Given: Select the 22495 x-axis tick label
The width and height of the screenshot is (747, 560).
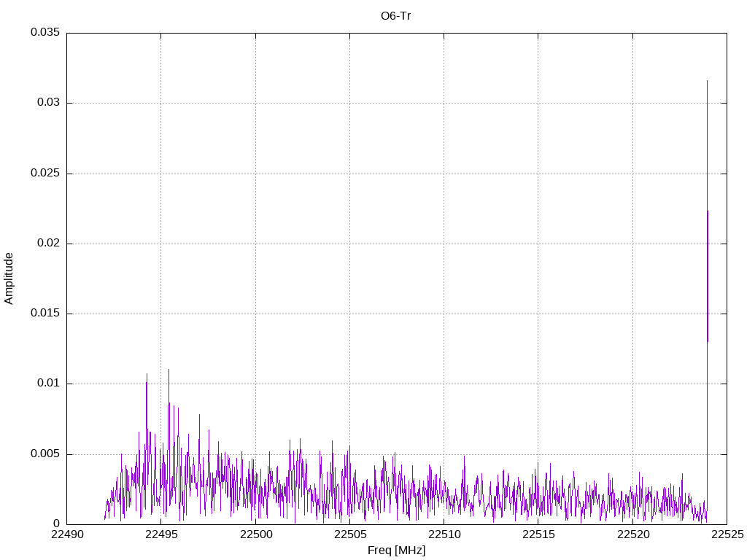Looking at the screenshot, I should [x=161, y=534].
